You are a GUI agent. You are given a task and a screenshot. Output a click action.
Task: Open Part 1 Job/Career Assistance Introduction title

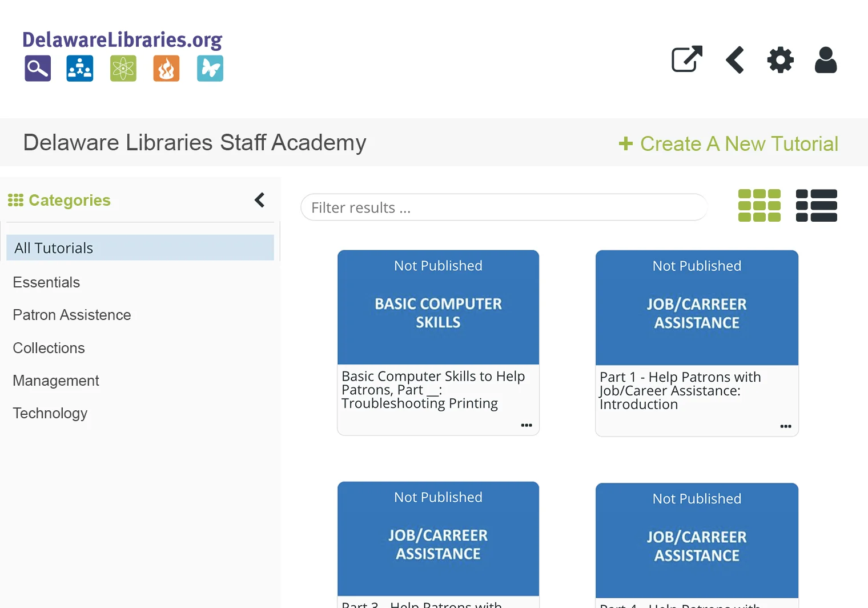click(680, 391)
